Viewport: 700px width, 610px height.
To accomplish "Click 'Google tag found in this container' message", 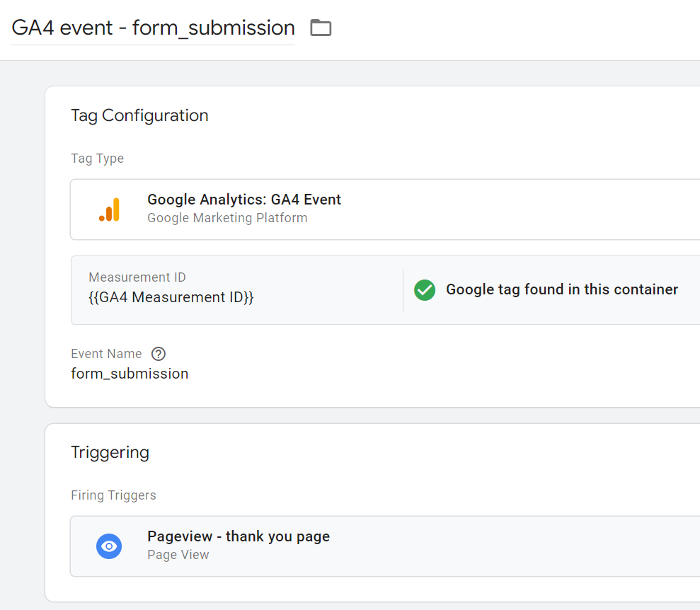I will coord(561,289).
